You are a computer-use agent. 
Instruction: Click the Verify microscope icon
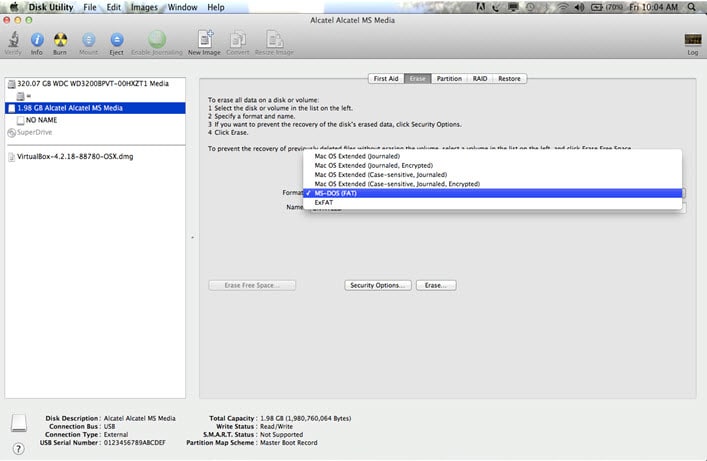[x=14, y=40]
